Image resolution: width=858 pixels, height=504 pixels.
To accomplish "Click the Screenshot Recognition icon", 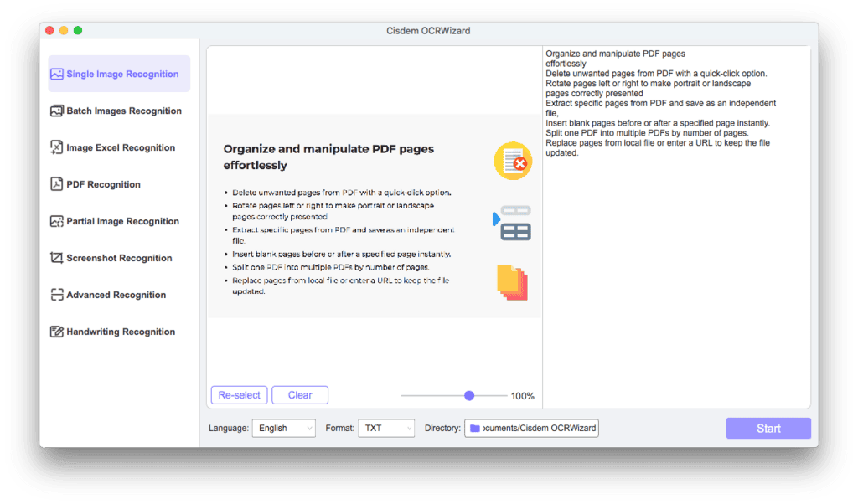I will click(56, 258).
